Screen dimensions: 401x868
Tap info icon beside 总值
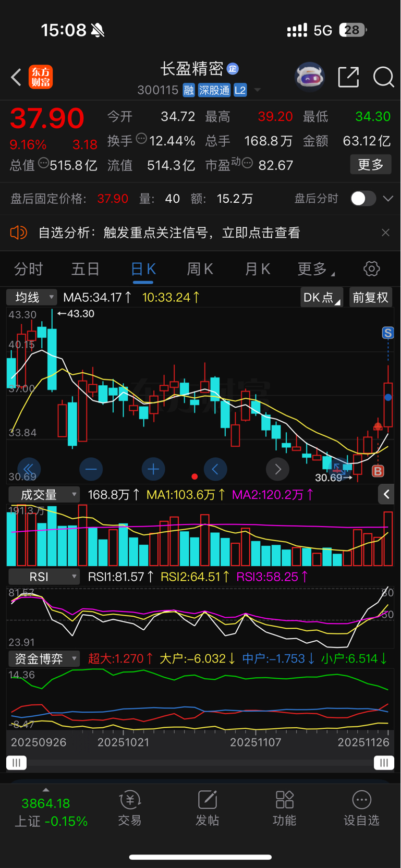point(43,163)
